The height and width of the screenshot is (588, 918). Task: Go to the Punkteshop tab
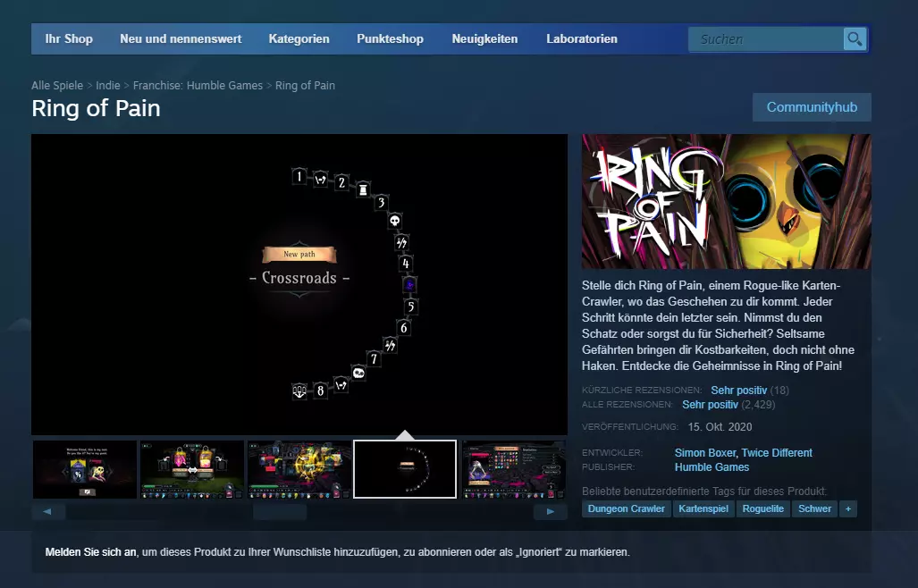[x=390, y=39]
